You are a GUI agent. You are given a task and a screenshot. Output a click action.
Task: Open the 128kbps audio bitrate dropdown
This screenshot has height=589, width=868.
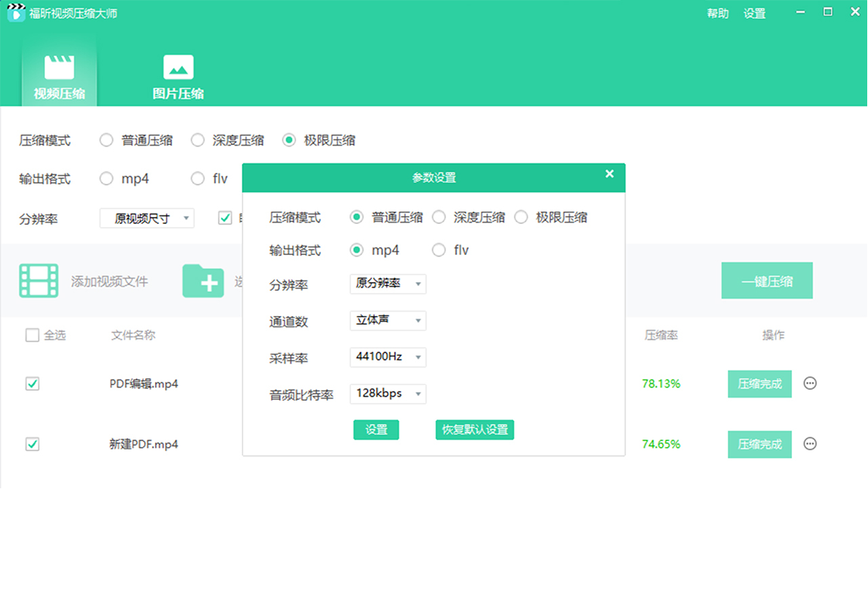pyautogui.click(x=387, y=394)
